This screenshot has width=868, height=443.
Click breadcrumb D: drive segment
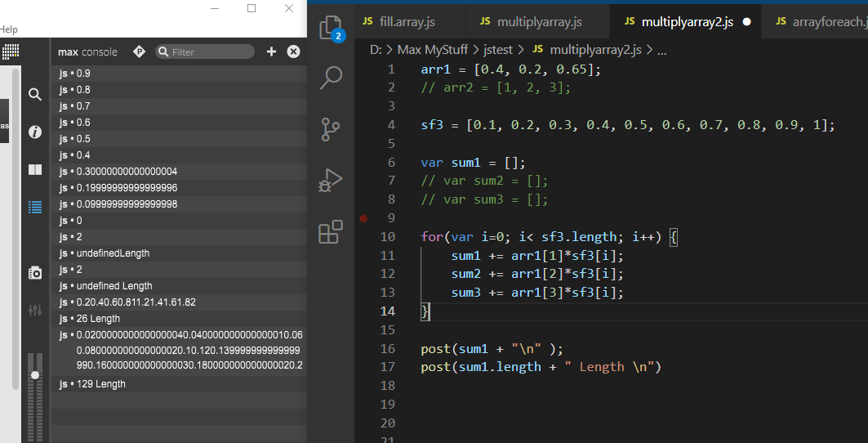pyautogui.click(x=376, y=50)
